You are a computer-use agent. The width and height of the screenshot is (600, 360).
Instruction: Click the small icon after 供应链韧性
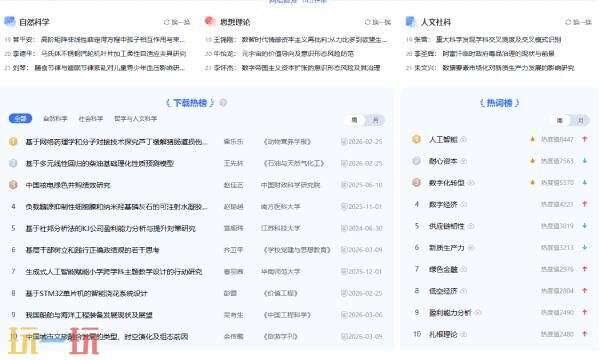(471, 226)
